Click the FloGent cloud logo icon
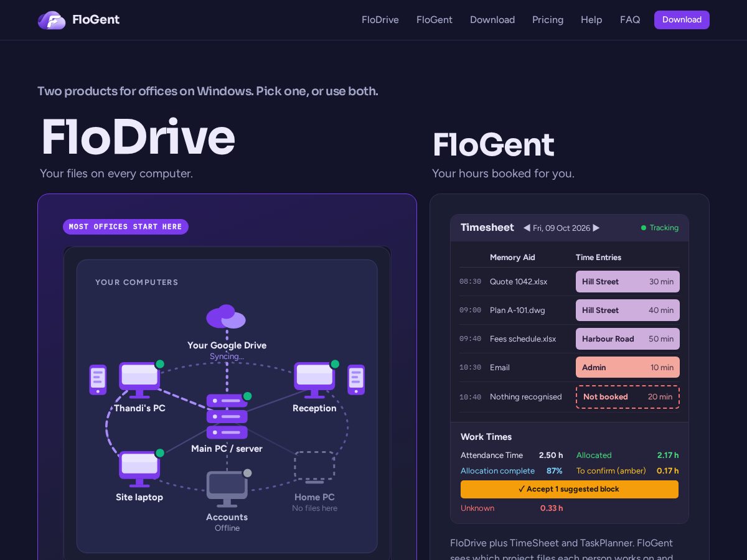The image size is (747, 560). pos(52,20)
